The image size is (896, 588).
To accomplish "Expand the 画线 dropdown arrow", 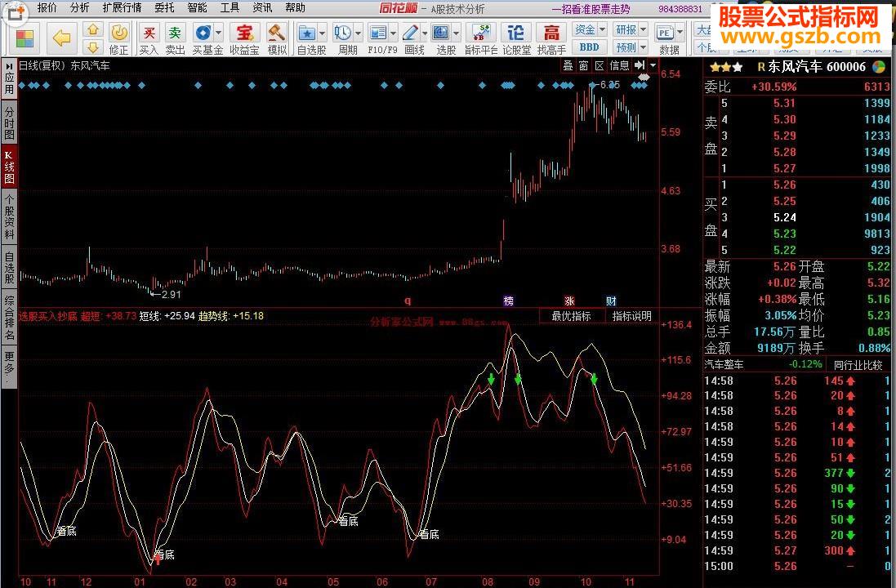I will [426, 33].
